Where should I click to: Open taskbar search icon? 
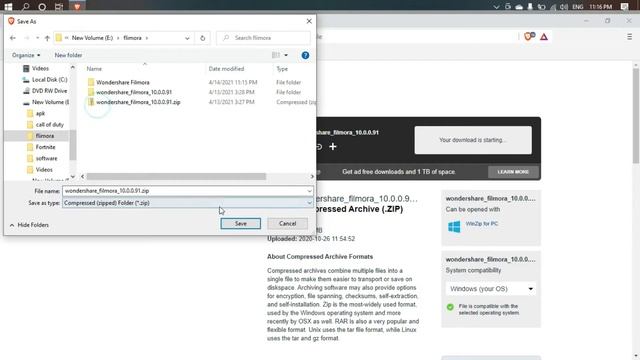[x=25, y=7]
